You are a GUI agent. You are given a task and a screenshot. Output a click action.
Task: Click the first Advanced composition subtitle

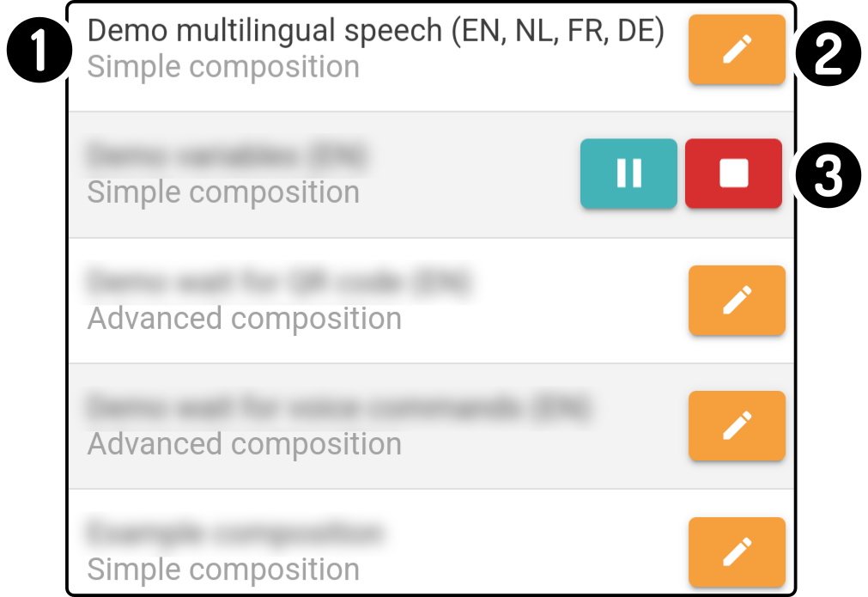point(245,319)
